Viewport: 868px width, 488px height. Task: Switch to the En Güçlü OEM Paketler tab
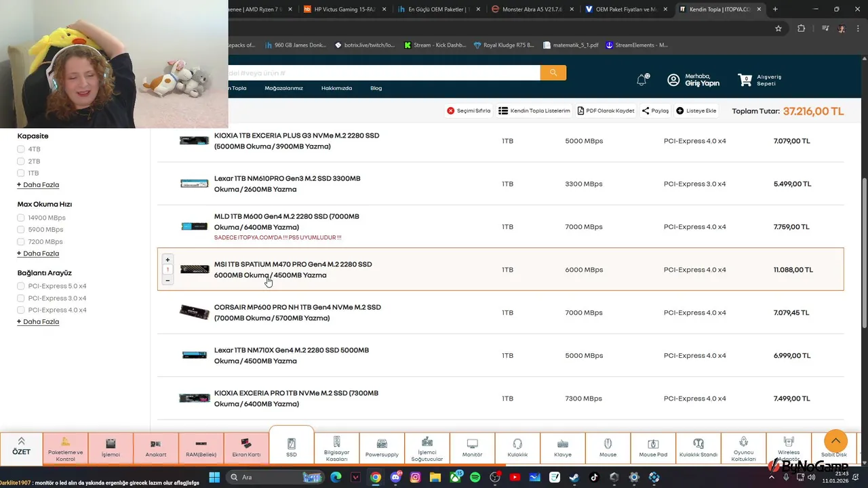click(438, 9)
